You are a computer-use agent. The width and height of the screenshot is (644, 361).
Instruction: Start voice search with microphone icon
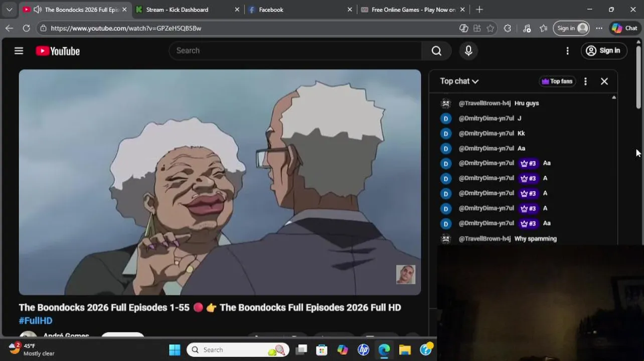(468, 51)
